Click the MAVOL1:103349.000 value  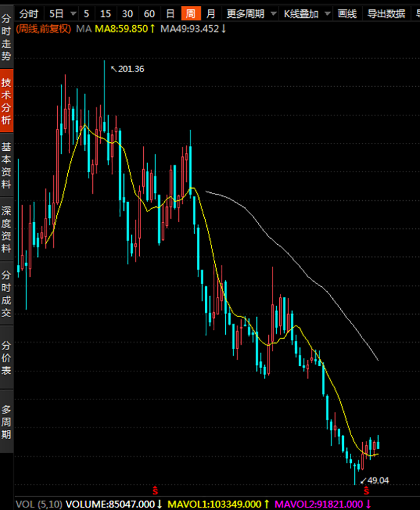coord(218,504)
